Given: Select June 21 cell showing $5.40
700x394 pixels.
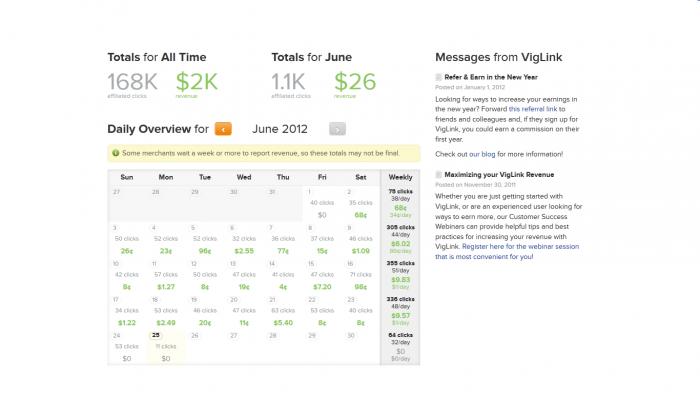Looking at the screenshot, I should [x=283, y=311].
